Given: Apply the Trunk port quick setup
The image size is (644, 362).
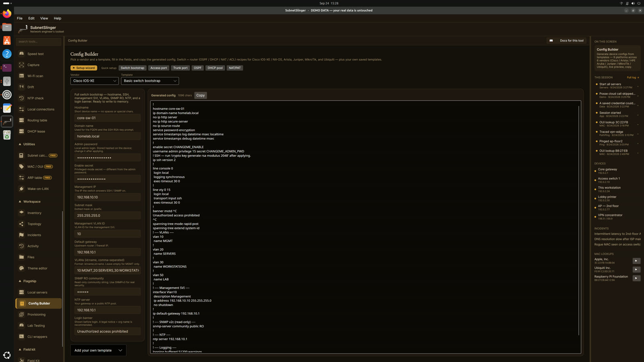Looking at the screenshot, I should 180,68.
